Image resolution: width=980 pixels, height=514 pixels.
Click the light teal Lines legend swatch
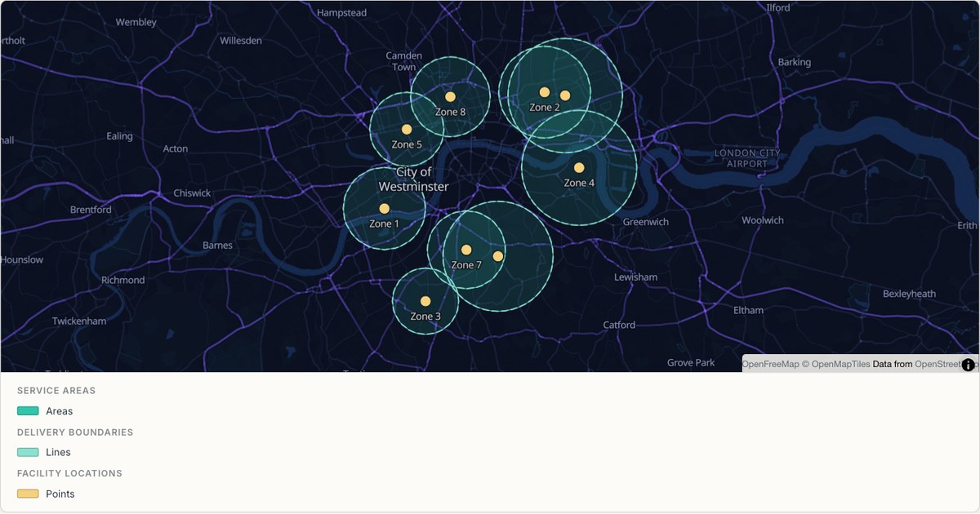click(28, 452)
